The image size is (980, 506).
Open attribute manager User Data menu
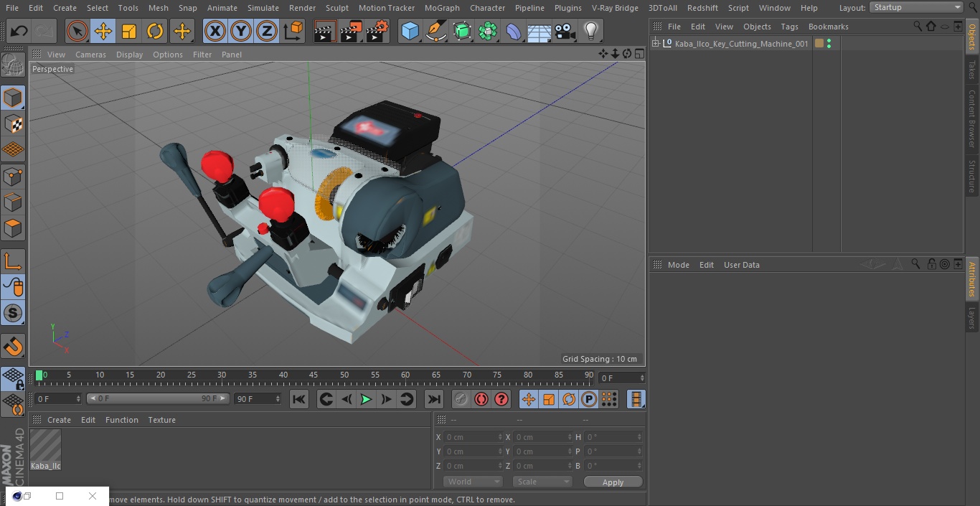click(741, 265)
